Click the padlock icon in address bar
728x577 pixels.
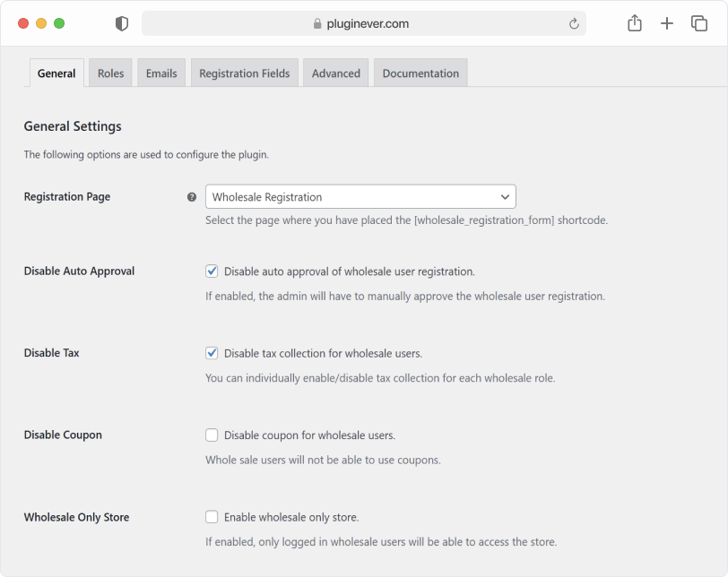coord(317,24)
